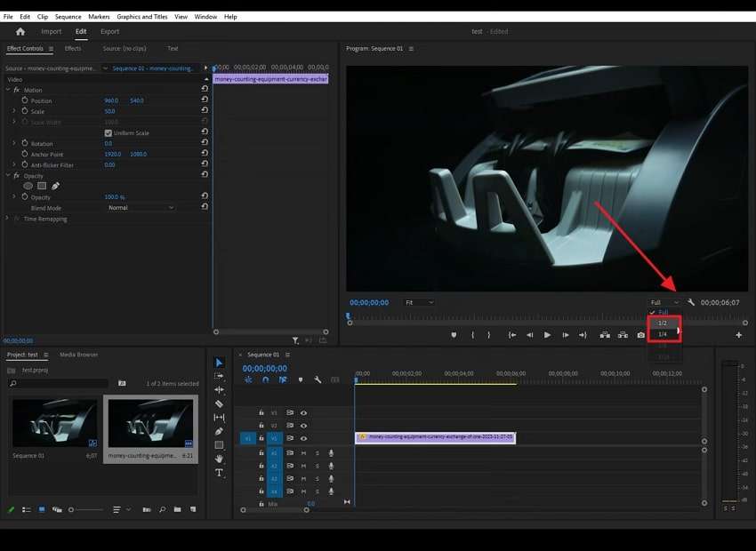Open the Sequence menu
This screenshot has width=756, height=551.
click(x=68, y=16)
